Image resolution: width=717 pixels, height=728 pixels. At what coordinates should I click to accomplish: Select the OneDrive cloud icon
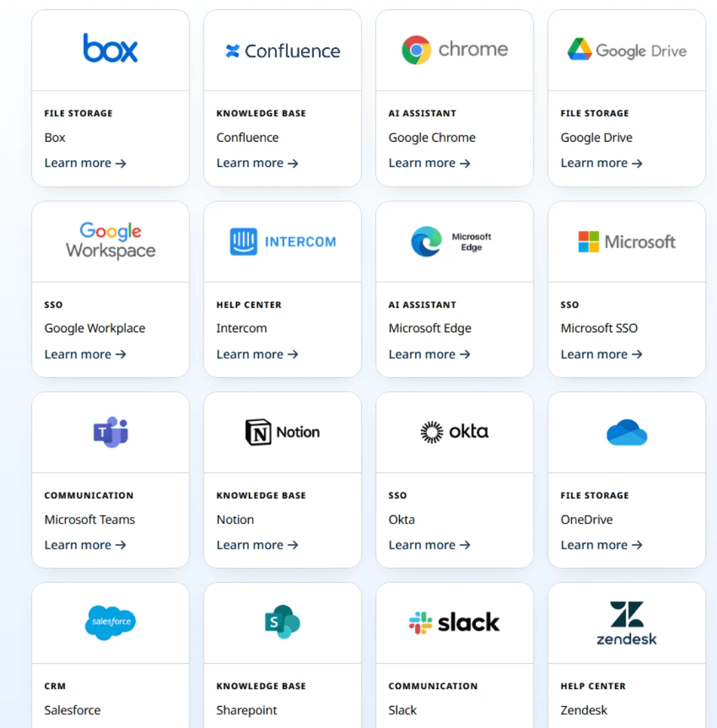[626, 432]
